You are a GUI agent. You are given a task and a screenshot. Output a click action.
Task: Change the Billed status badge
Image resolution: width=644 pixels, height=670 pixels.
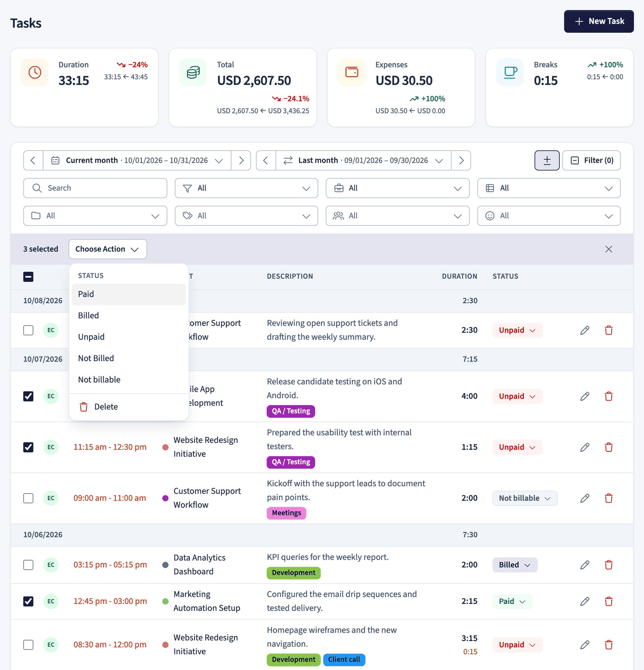pyautogui.click(x=515, y=565)
